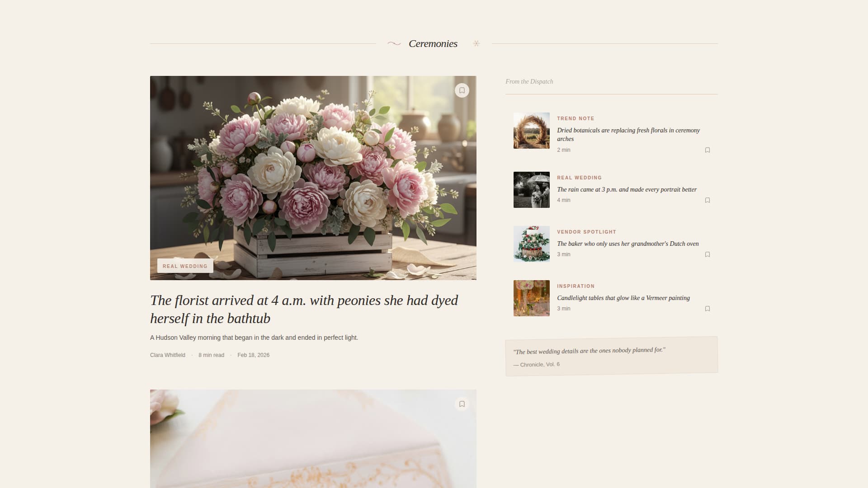Open the peonies in crate hero image
The height and width of the screenshot is (488, 868).
(313, 178)
